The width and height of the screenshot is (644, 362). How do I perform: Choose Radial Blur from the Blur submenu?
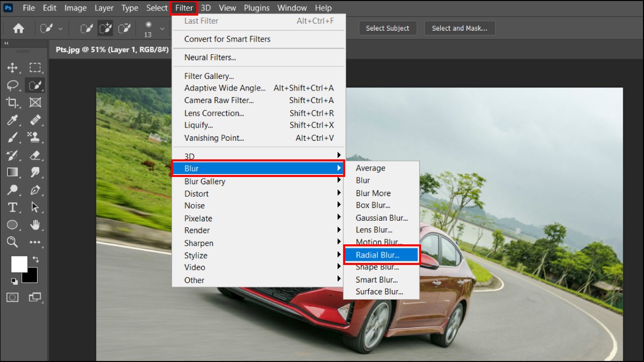coord(379,255)
